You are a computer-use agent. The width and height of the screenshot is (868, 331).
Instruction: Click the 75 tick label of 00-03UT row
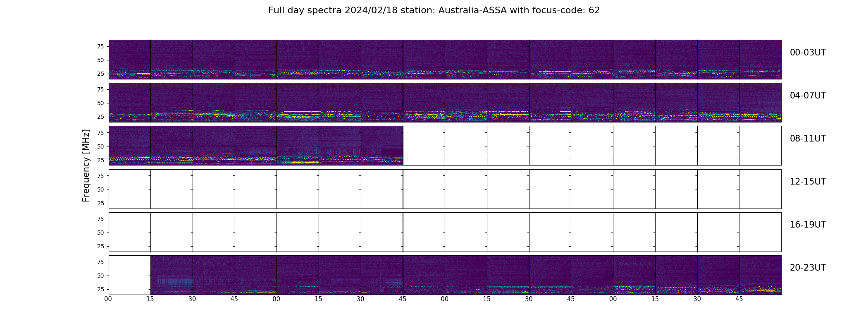[100, 46]
